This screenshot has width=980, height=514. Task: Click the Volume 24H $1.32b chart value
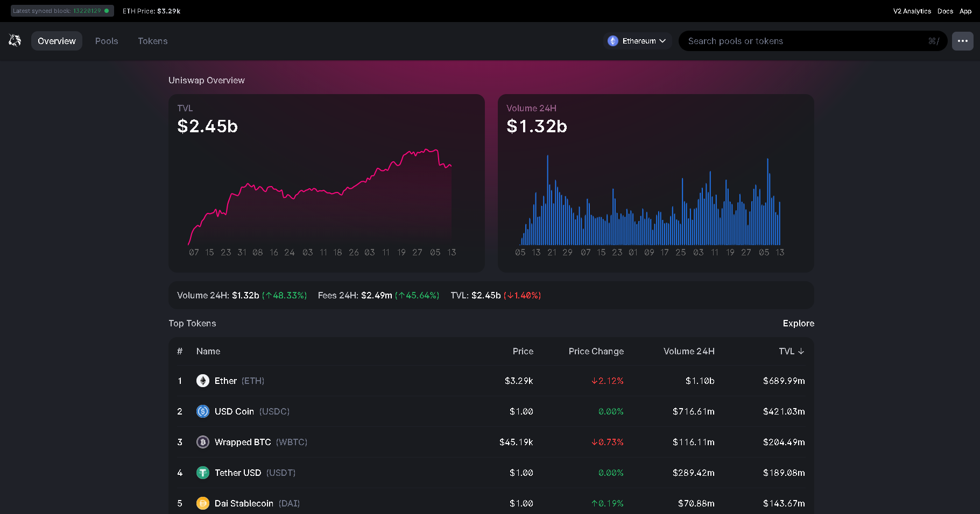(537, 126)
